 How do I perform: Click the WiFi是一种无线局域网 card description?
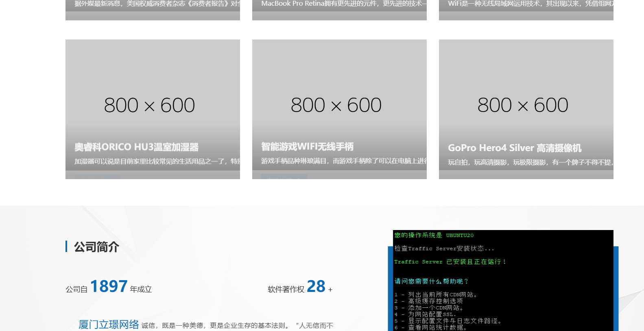click(530, 4)
